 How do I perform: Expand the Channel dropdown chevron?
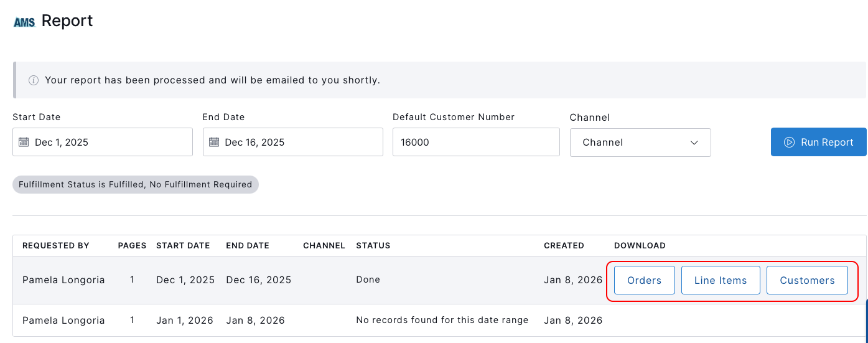[694, 143]
